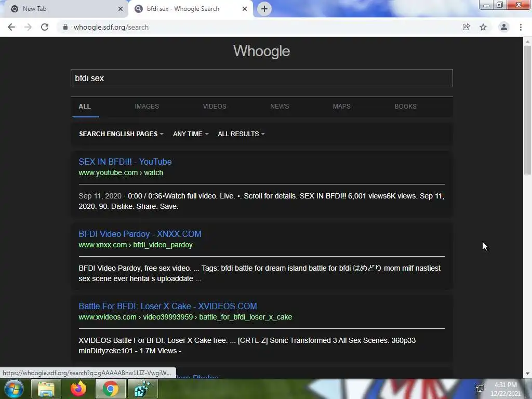Open the Windows Start menu
The width and height of the screenshot is (532, 399).
14,389
